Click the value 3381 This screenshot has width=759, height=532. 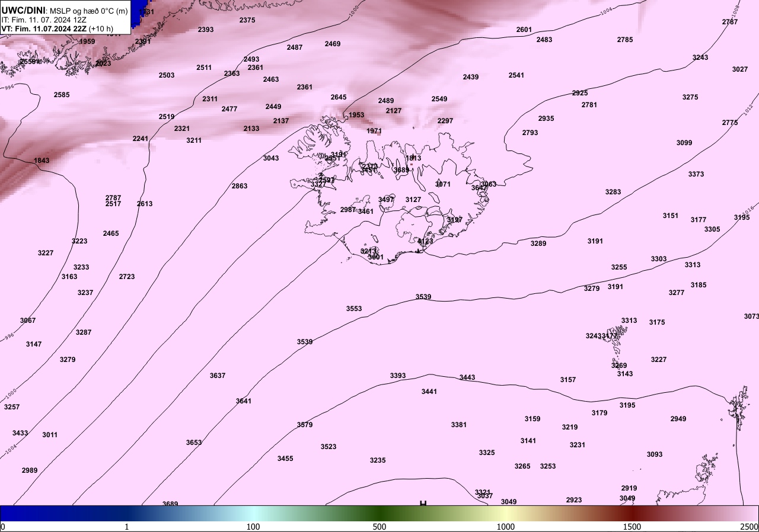[459, 425]
